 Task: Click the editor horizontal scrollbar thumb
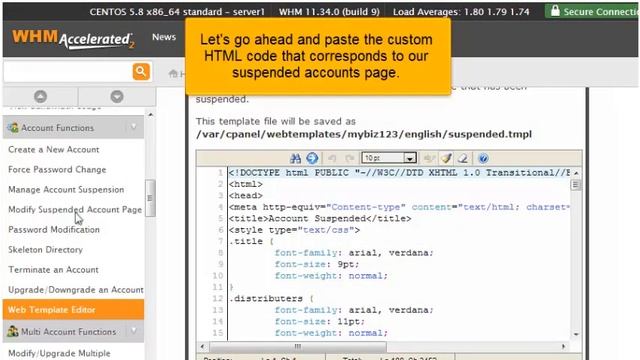click(x=298, y=347)
